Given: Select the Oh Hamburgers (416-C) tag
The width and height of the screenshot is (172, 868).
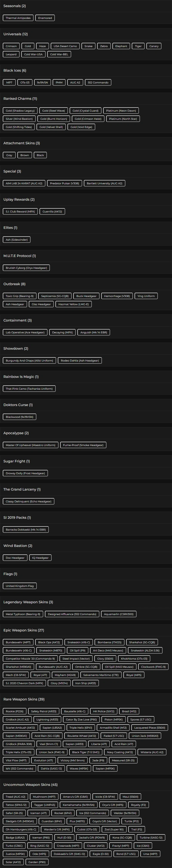Looking at the screenshot, I should tap(21, 829).
